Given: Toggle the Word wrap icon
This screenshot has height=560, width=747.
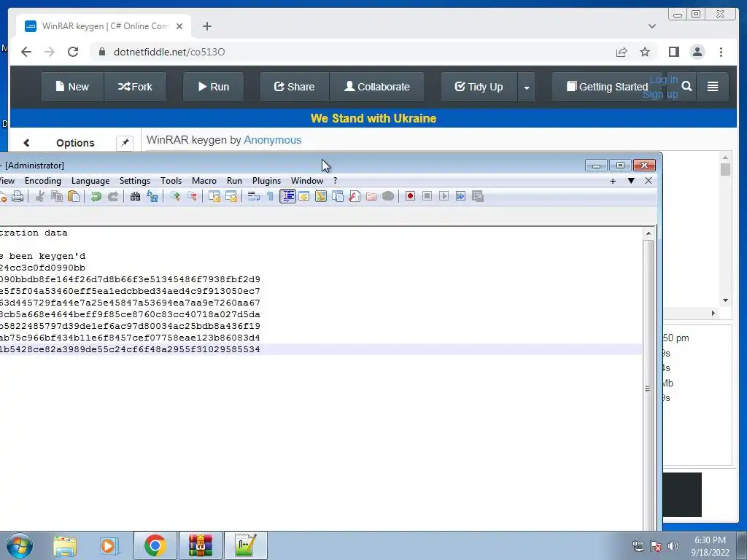Looking at the screenshot, I should coord(253,196).
